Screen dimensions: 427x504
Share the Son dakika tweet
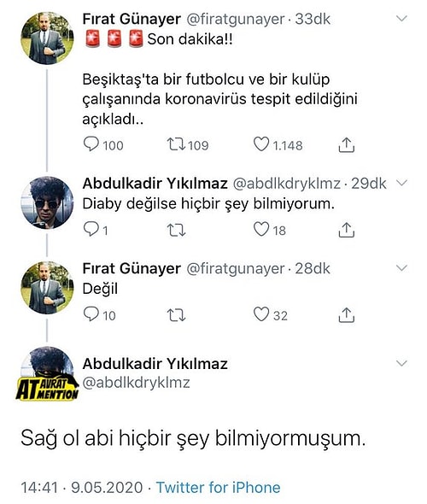tap(347, 145)
